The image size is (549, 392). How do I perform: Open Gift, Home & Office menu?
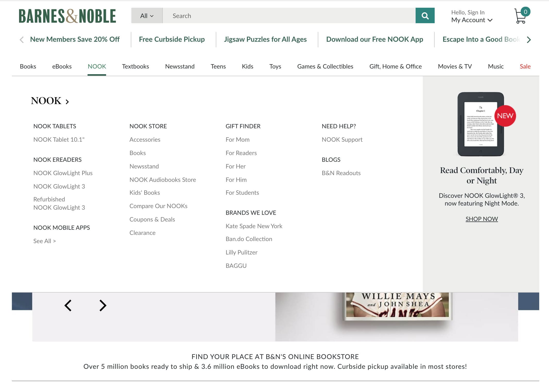(x=396, y=66)
